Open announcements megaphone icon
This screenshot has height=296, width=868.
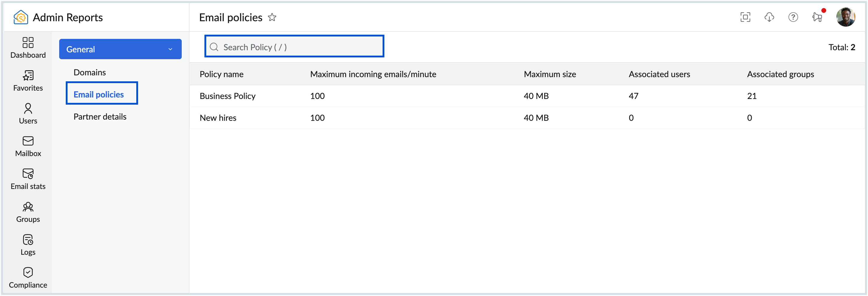(817, 17)
